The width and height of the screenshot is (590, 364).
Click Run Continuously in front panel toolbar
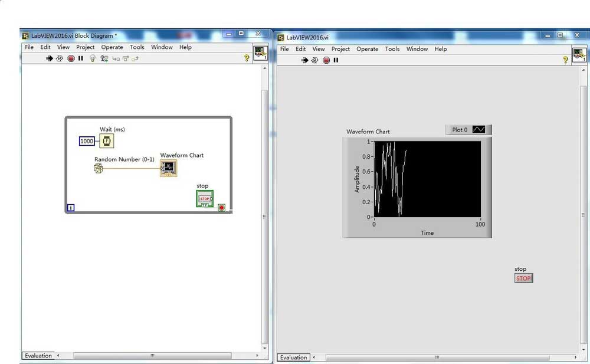315,60
